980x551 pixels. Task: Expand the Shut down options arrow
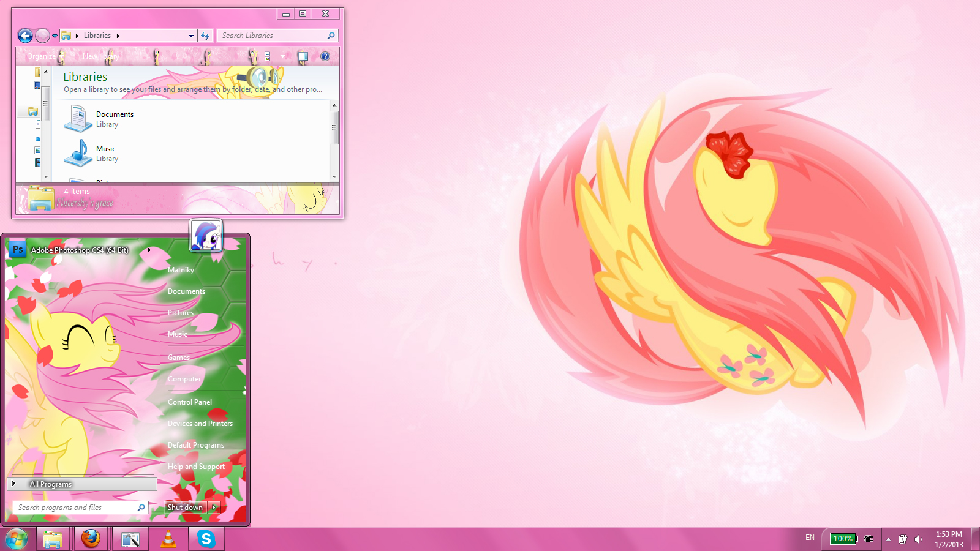pyautogui.click(x=214, y=508)
